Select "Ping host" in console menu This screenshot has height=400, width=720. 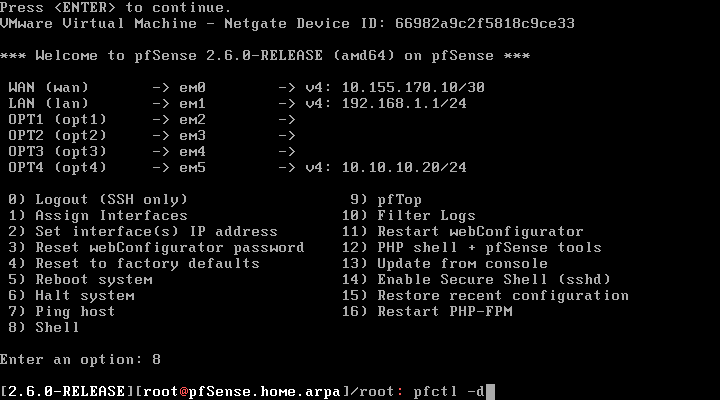click(x=74, y=311)
